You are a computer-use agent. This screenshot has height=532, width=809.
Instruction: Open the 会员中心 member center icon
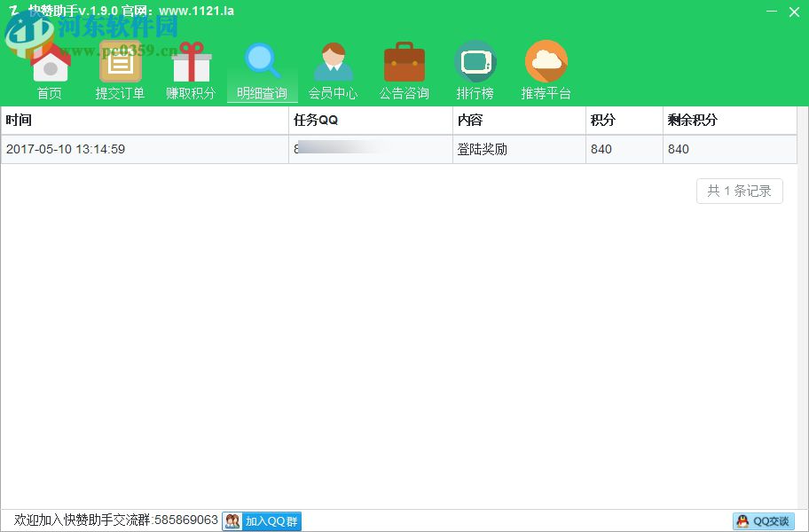[x=334, y=62]
